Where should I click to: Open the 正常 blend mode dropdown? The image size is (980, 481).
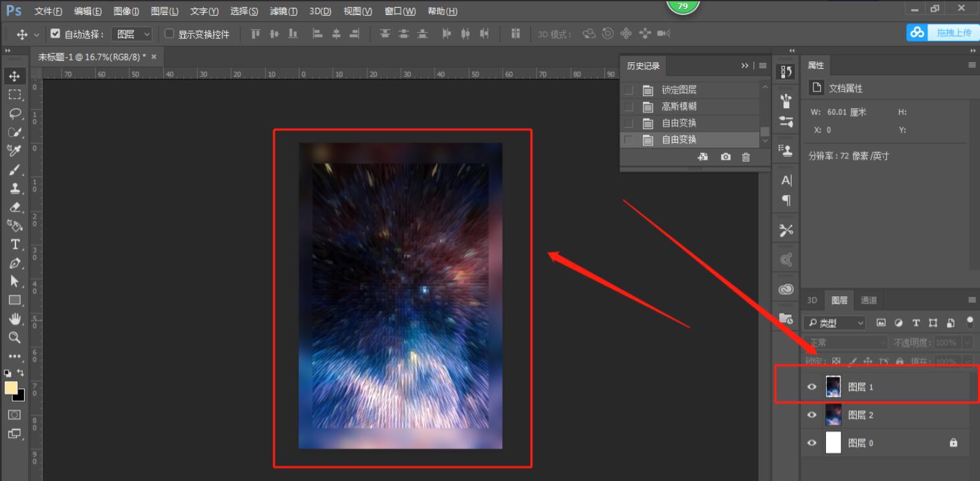click(846, 342)
